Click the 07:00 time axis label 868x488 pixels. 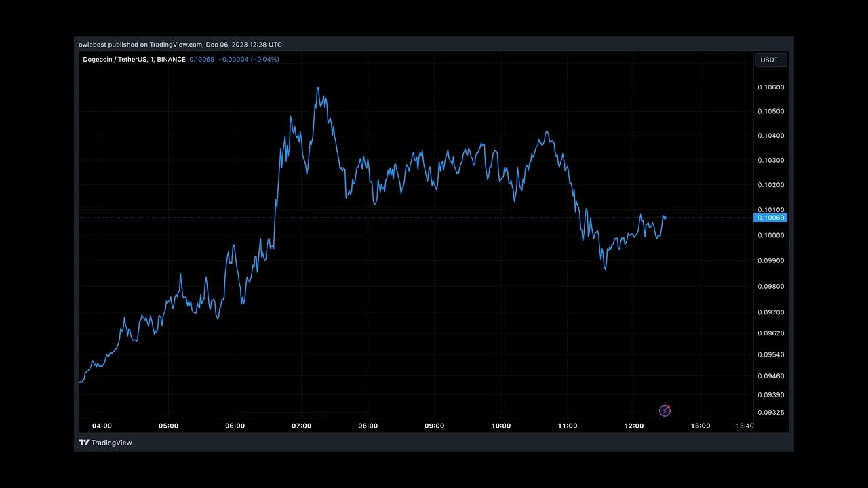(301, 426)
